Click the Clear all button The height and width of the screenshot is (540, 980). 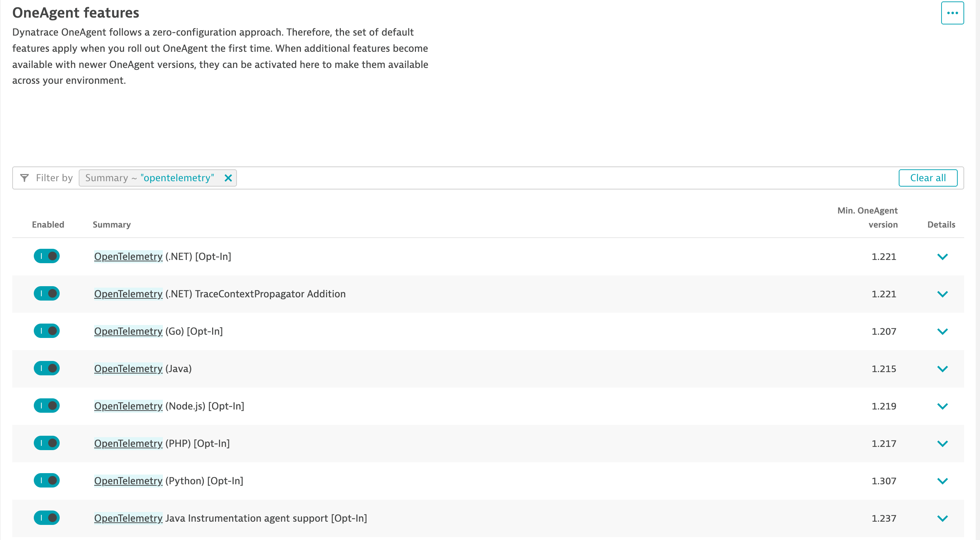[x=928, y=178]
